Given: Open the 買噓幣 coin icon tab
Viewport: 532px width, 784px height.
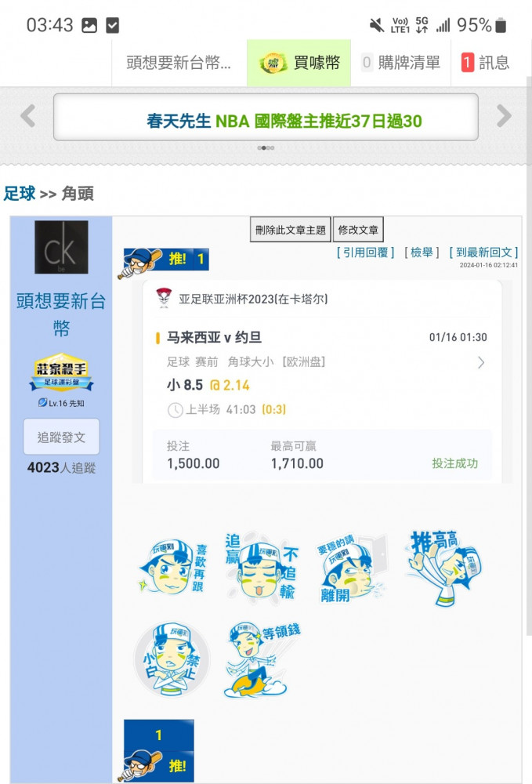Looking at the screenshot, I should (299, 63).
